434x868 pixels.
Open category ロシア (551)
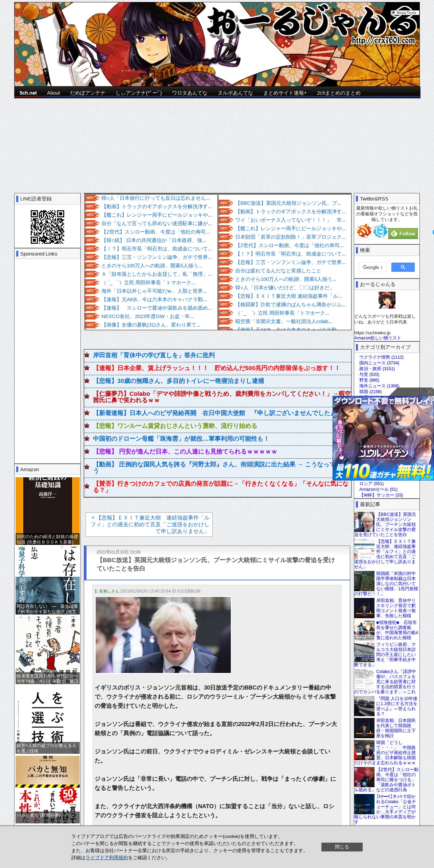point(371,484)
